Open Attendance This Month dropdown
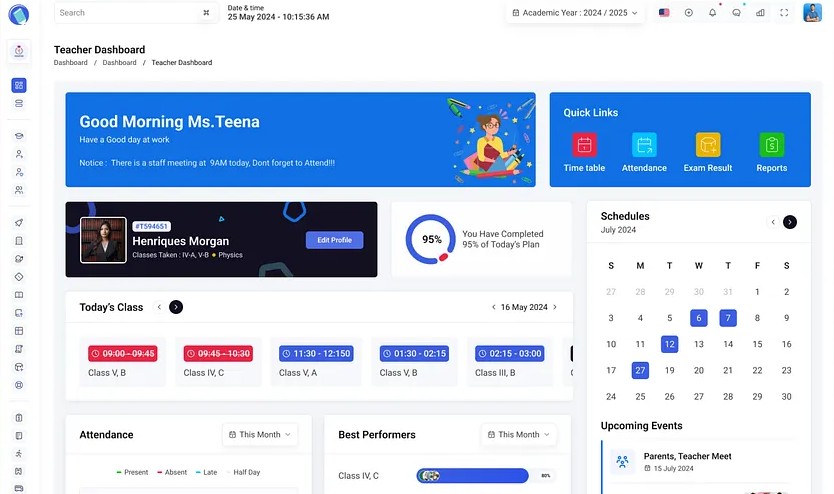The width and height of the screenshot is (834, 494). point(260,434)
